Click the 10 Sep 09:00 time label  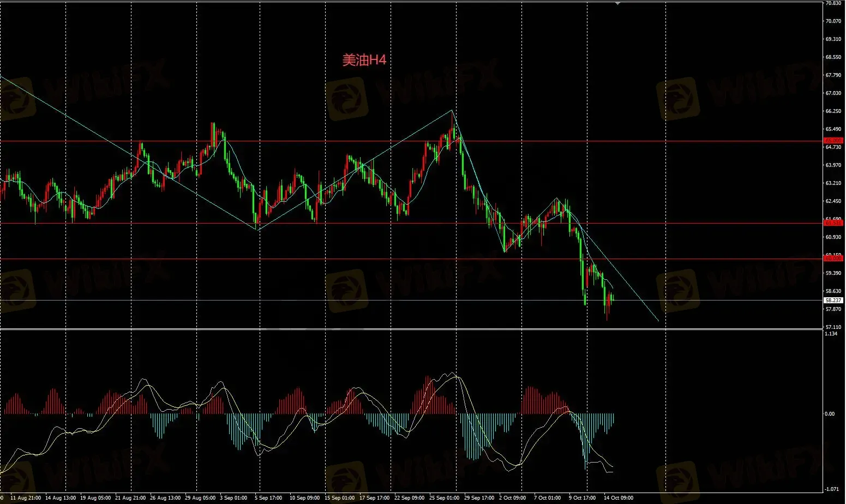point(304,498)
